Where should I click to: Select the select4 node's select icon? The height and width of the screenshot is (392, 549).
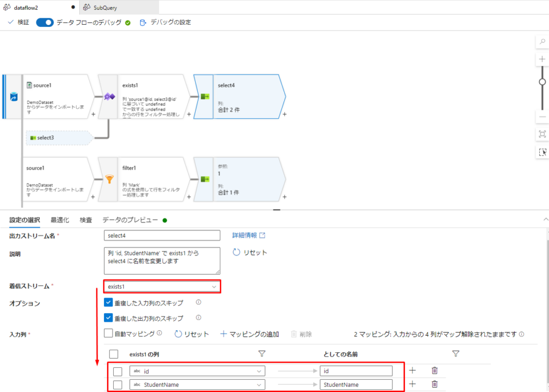[205, 97]
